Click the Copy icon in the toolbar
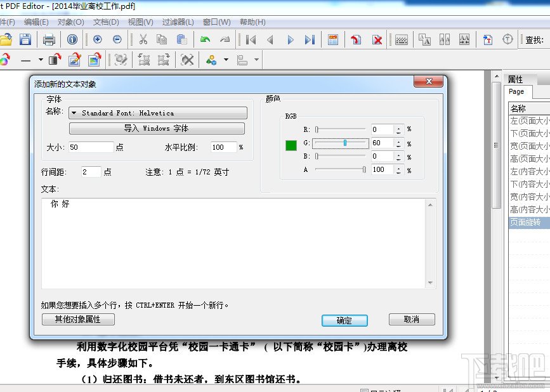The width and height of the screenshot is (550, 392). pos(162,39)
